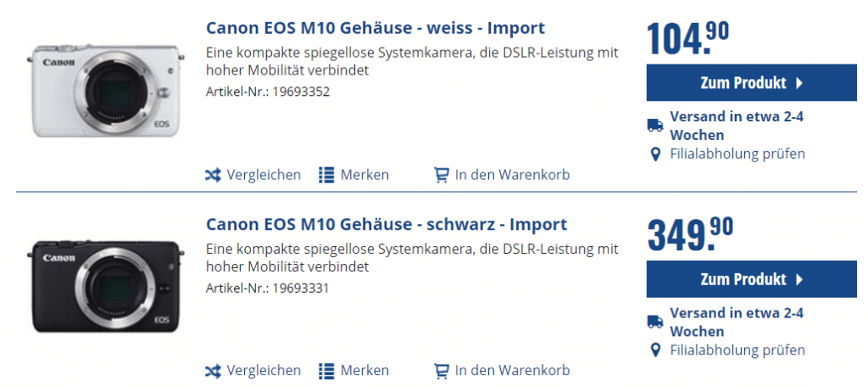This screenshot has width=868, height=387.
Task: Check 'Filialabholung prüfen' for the black camera
Action: (737, 350)
